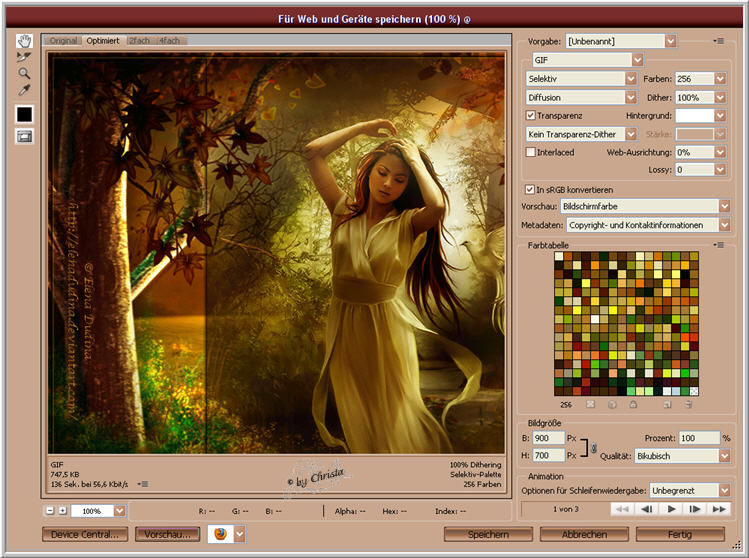The image size is (749, 558).
Task: Open the Farben color count dropdown
Action: click(720, 78)
